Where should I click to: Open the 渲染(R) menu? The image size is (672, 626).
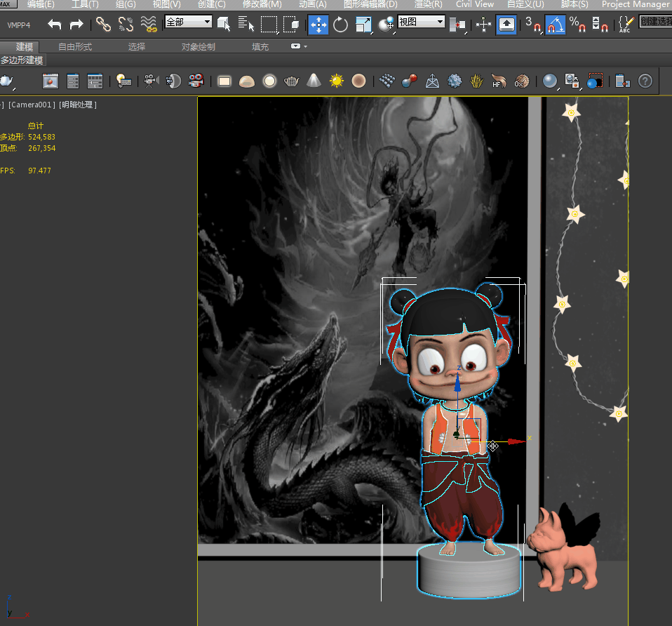point(428,4)
